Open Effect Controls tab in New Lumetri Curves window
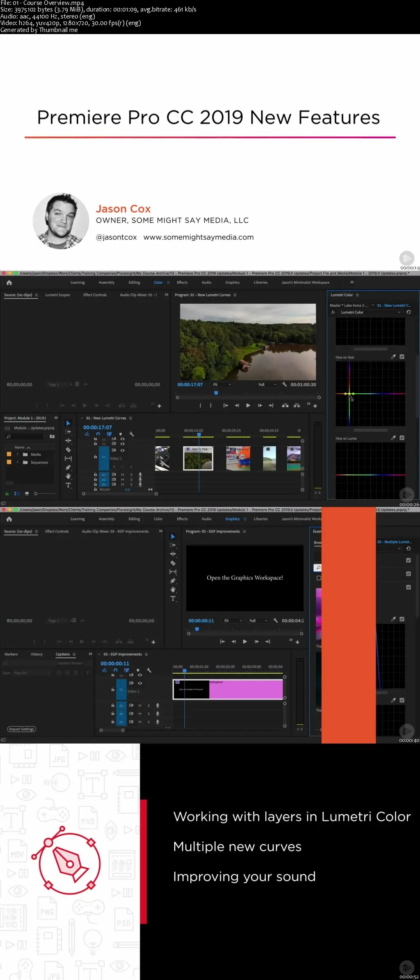 click(95, 295)
